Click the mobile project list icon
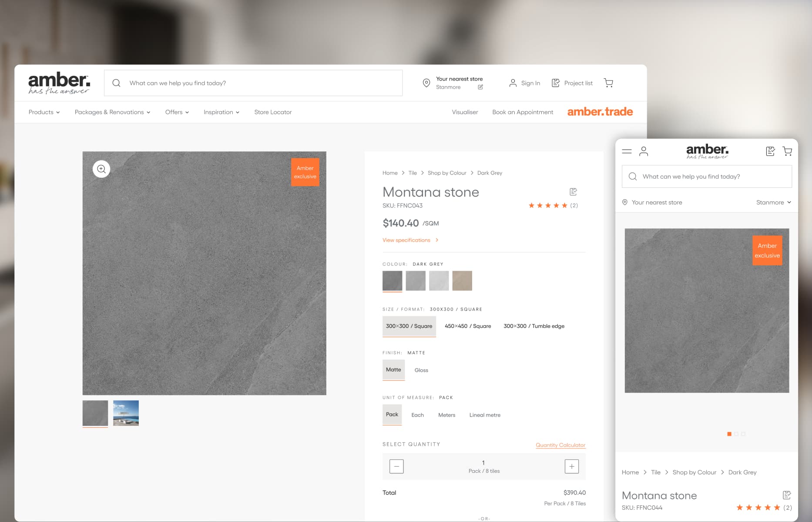 pyautogui.click(x=770, y=151)
